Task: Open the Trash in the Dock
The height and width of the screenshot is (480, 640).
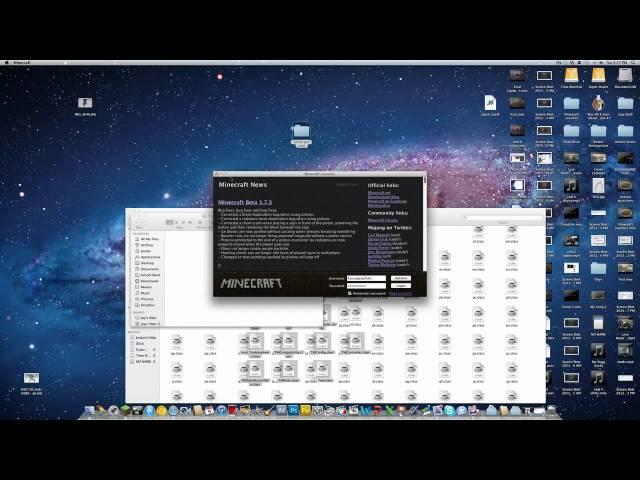Action: click(551, 410)
